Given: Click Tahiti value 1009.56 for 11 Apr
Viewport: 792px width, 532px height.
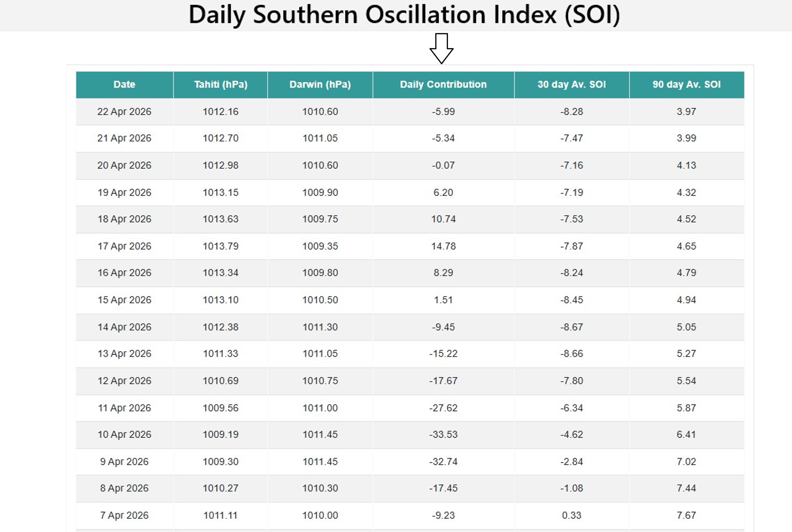Looking at the screenshot, I should pos(220,408).
